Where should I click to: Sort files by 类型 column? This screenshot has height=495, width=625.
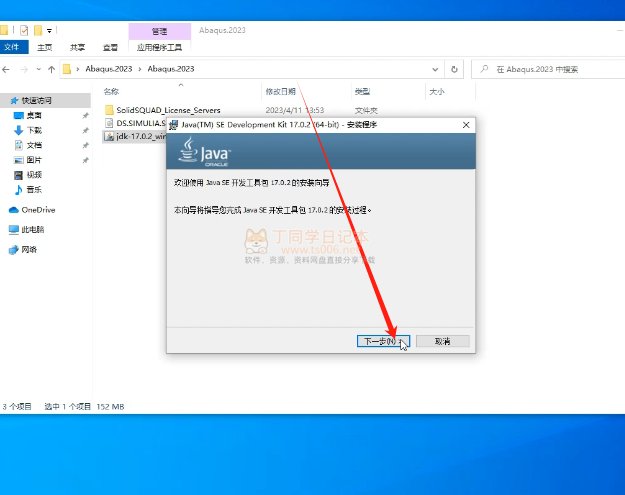tap(362, 91)
